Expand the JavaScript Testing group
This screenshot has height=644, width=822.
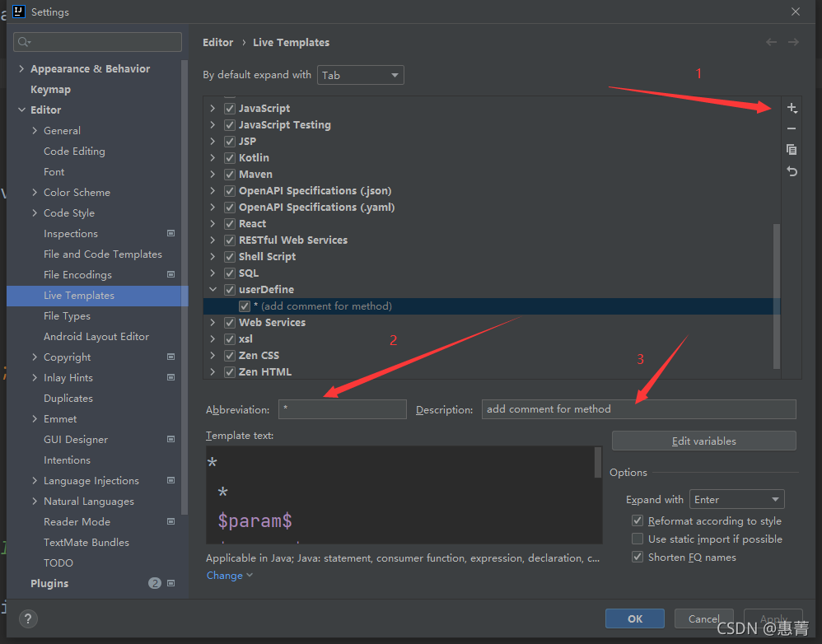(x=213, y=124)
